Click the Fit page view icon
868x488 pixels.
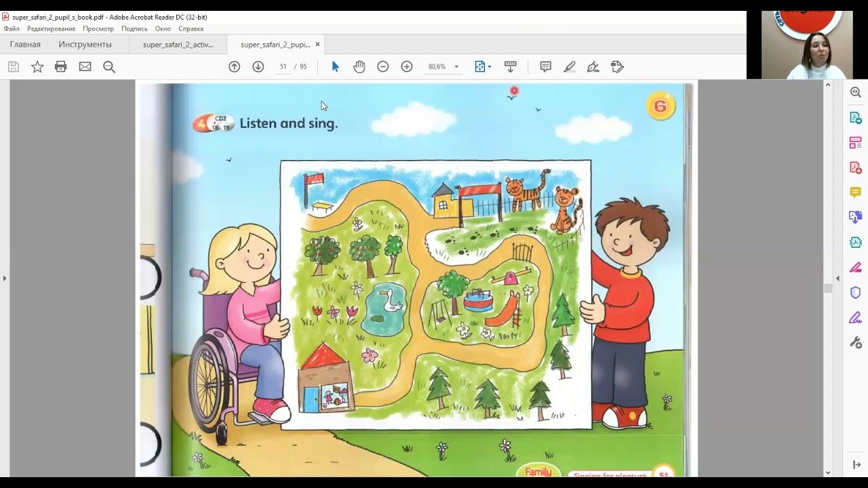(480, 66)
